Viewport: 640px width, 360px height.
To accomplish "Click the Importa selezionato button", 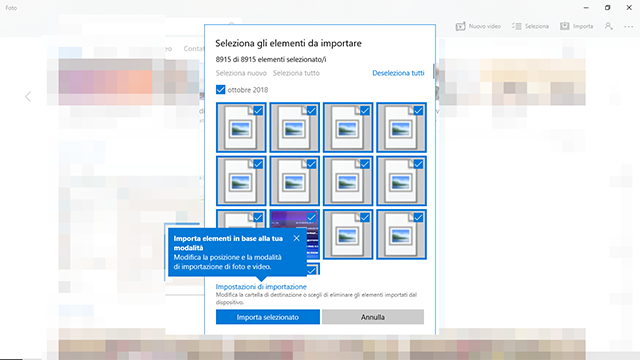I will tap(268, 317).
